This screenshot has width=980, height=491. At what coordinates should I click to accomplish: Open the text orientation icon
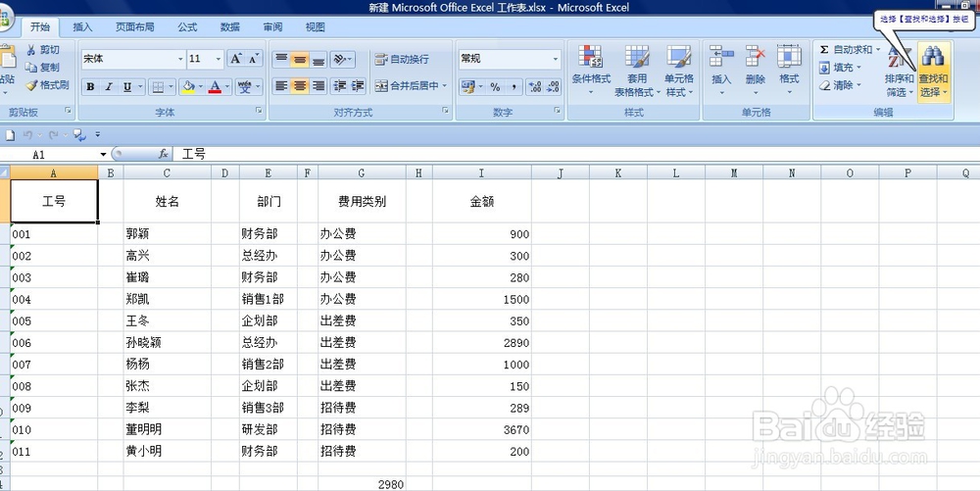[x=340, y=59]
